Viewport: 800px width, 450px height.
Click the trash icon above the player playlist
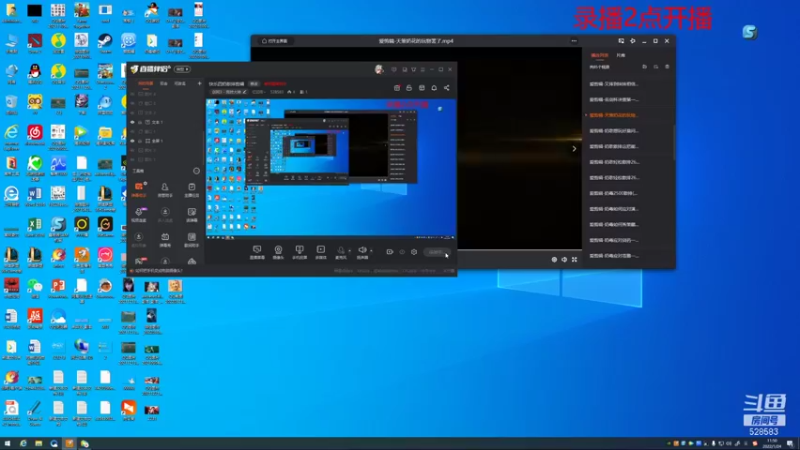[x=667, y=67]
